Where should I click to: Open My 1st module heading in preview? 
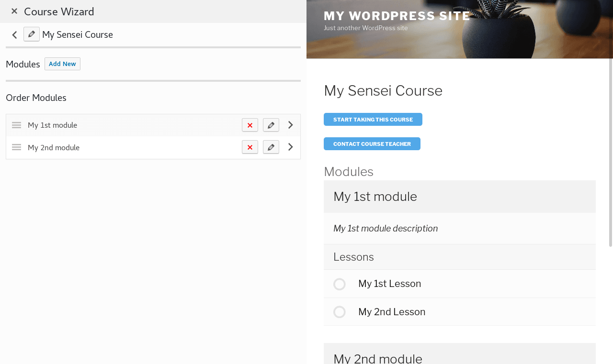coord(375,197)
